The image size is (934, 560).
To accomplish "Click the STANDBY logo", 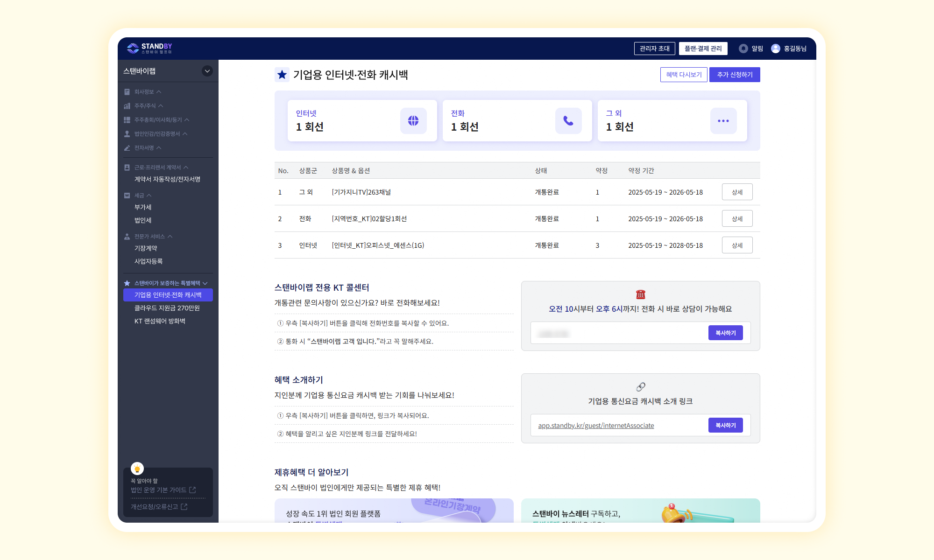I will coord(149,48).
